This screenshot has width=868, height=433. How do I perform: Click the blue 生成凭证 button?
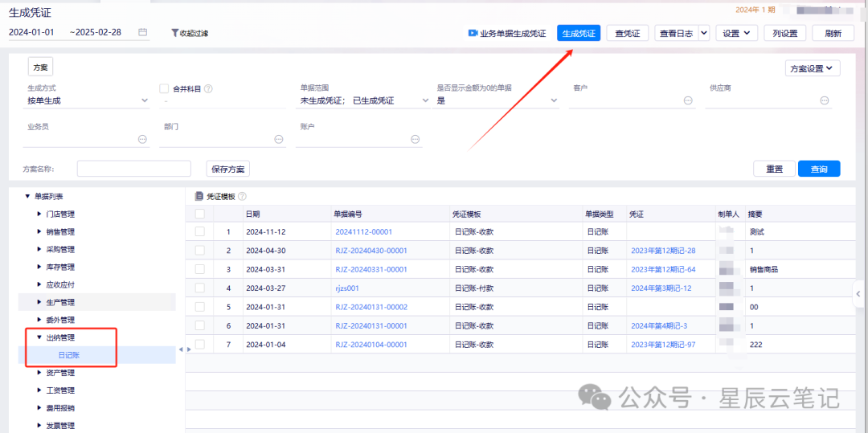[579, 33]
